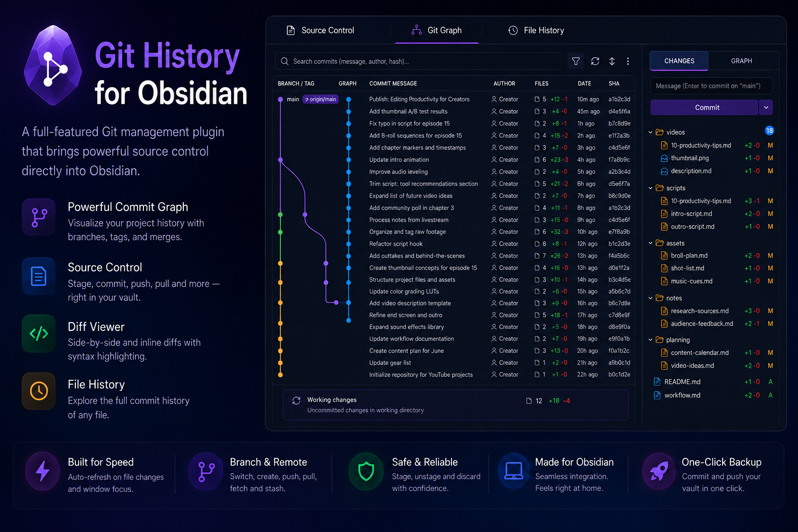This screenshot has width=798, height=532.
Task: Click the SHA column header
Action: point(614,84)
